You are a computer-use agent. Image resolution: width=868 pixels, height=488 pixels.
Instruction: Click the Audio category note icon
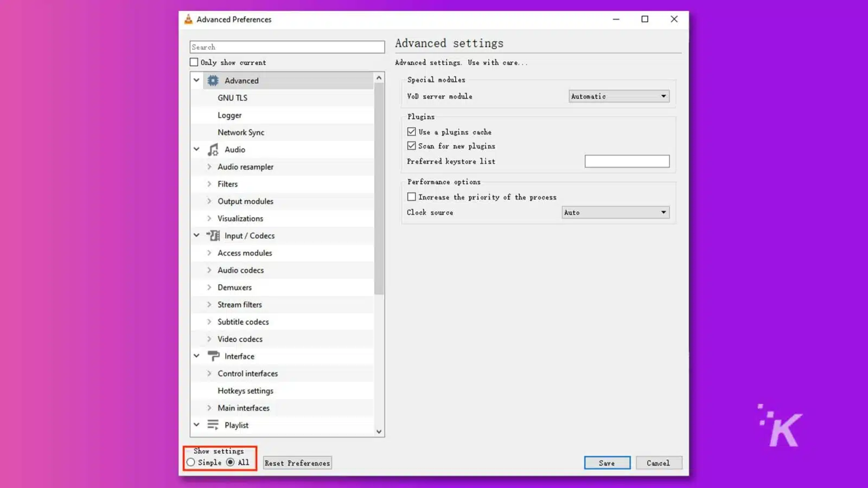[212, 149]
